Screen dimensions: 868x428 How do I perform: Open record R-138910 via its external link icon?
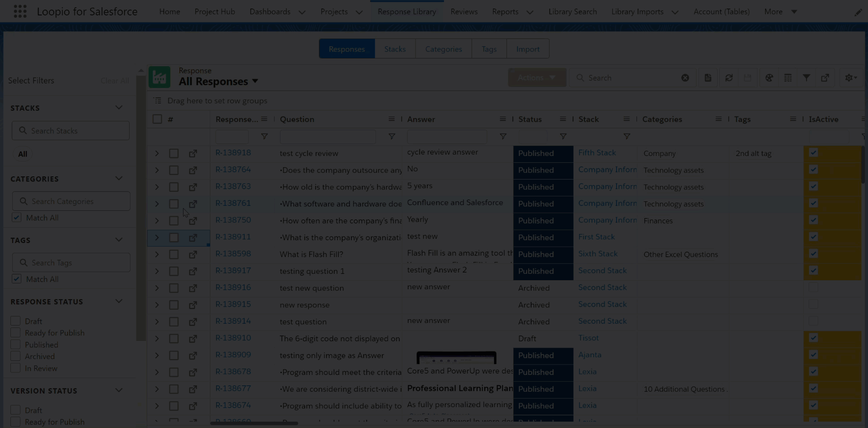click(x=193, y=339)
